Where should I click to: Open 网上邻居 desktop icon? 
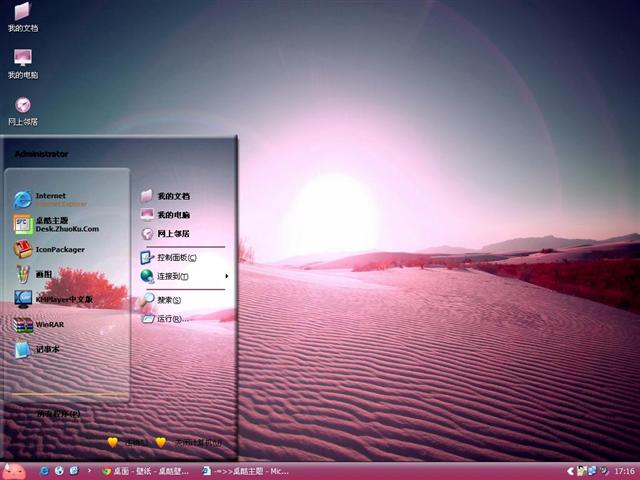point(23,111)
